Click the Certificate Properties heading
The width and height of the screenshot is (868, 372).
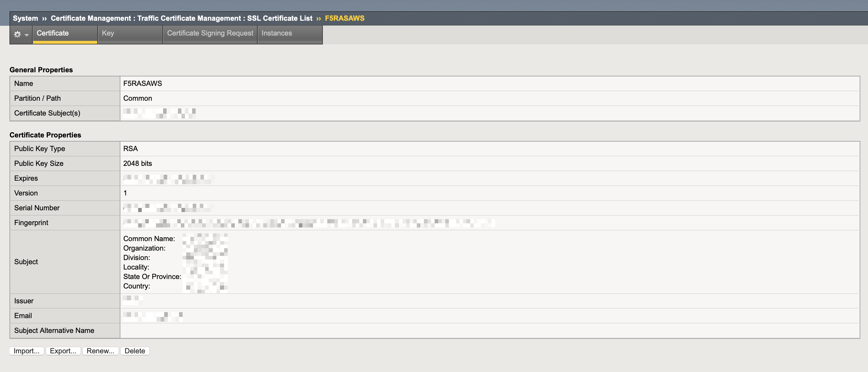click(45, 135)
